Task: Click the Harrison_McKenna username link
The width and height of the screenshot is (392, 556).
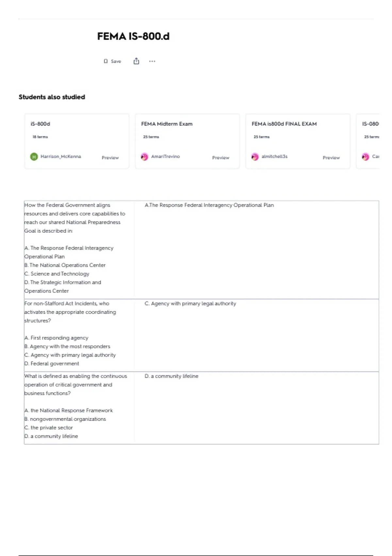Action: (x=61, y=156)
